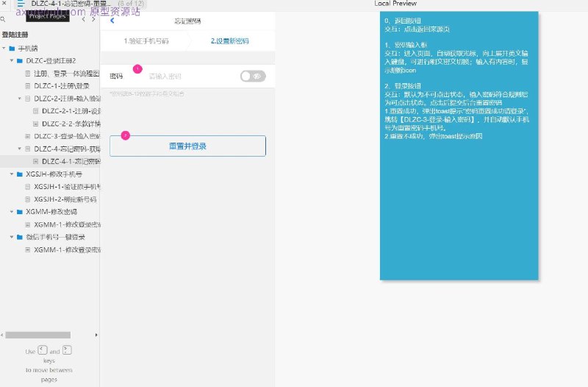Close the sitemap panel with the X icon
This screenshot has height=387, width=588.
(x=4, y=3)
